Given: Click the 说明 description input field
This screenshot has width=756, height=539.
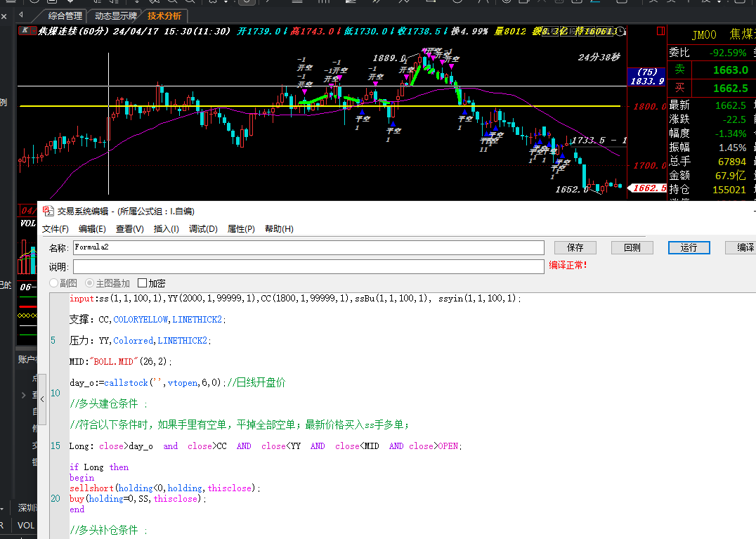Looking at the screenshot, I should (308, 266).
